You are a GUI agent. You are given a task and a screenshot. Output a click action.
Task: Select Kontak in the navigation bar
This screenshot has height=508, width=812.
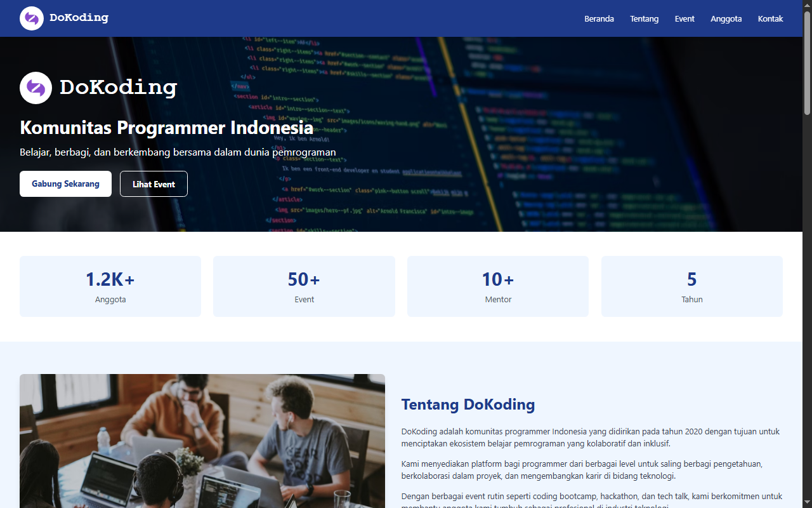pos(770,18)
